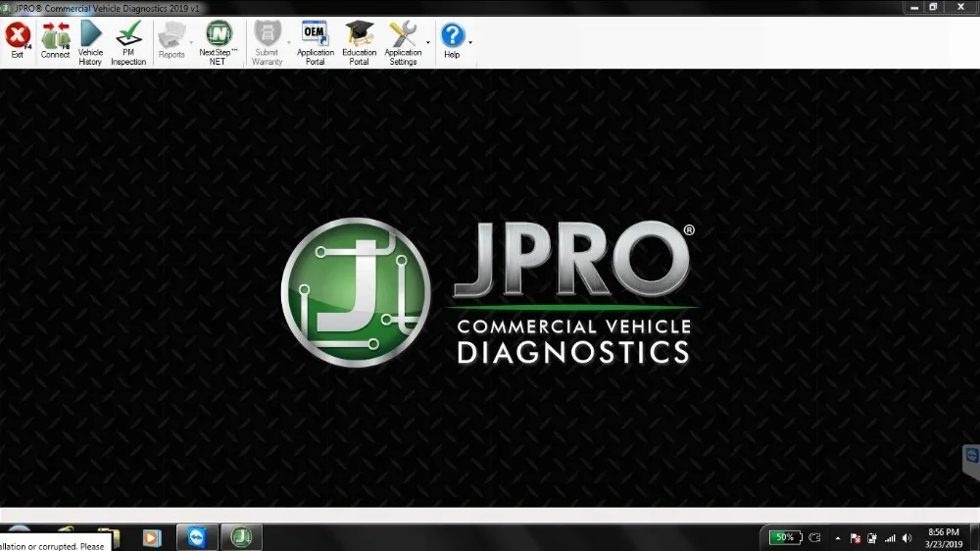Screen dimensions: 980x551
Task: Show hidden system tray icons
Action: click(838, 538)
